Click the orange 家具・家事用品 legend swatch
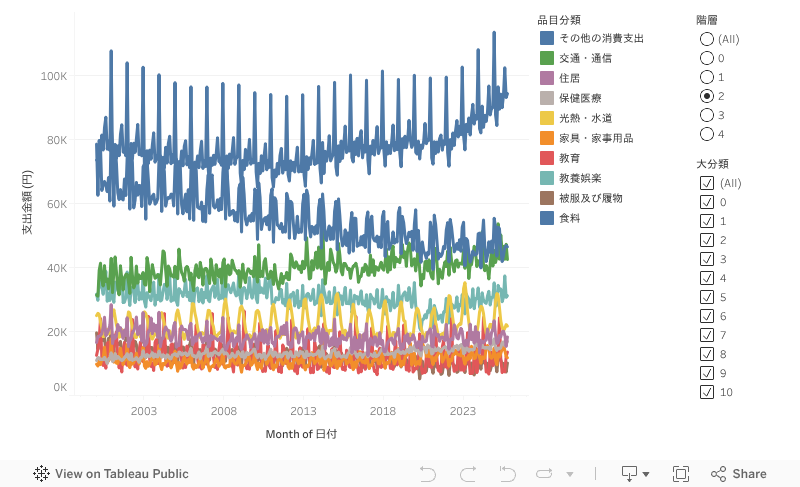This screenshot has width=800, height=487. [x=547, y=138]
